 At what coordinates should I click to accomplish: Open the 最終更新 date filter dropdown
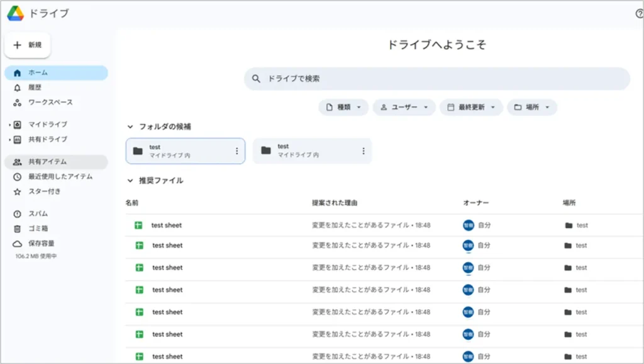coord(471,108)
